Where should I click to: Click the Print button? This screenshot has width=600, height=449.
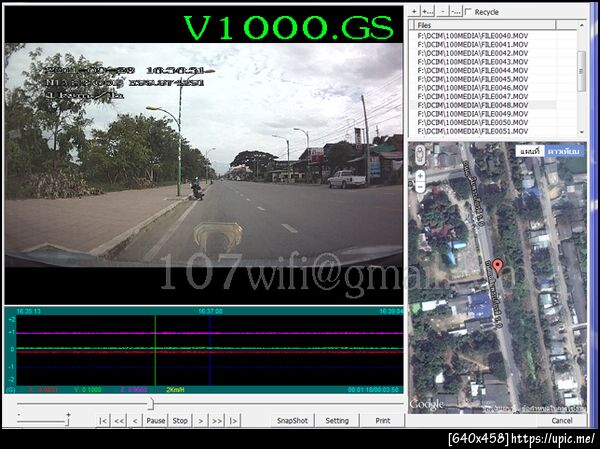tap(383, 421)
